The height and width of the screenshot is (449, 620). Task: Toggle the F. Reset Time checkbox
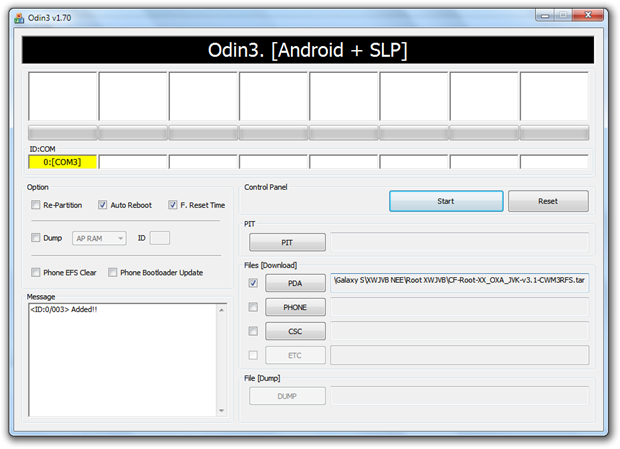tap(172, 205)
